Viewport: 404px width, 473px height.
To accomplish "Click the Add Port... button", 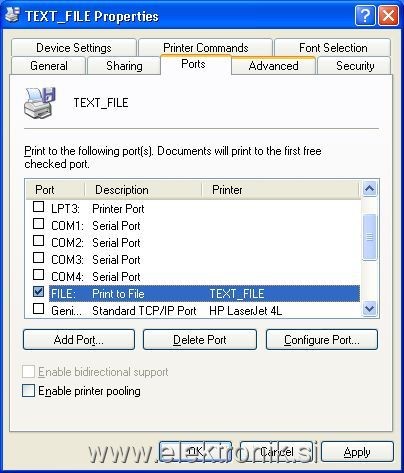I will coord(79,340).
